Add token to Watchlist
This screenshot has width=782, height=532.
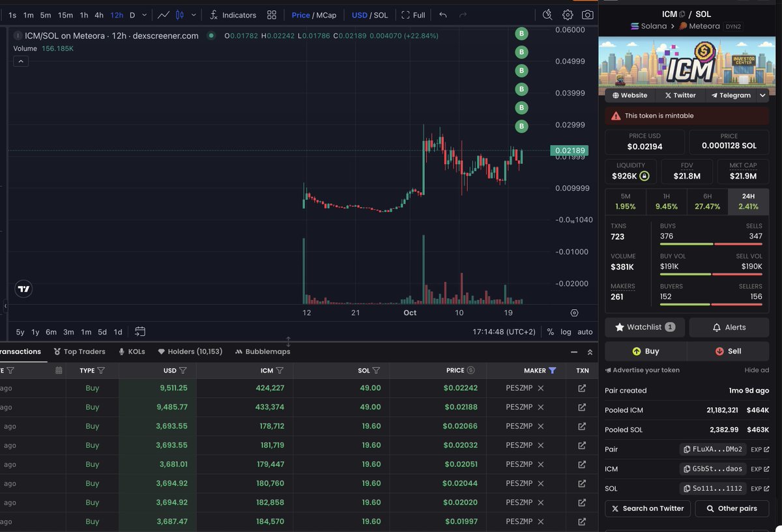(645, 327)
